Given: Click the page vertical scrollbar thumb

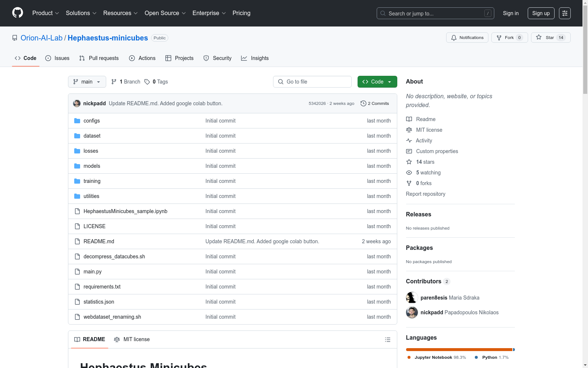Looking at the screenshot, I should pyautogui.click(x=585, y=50).
